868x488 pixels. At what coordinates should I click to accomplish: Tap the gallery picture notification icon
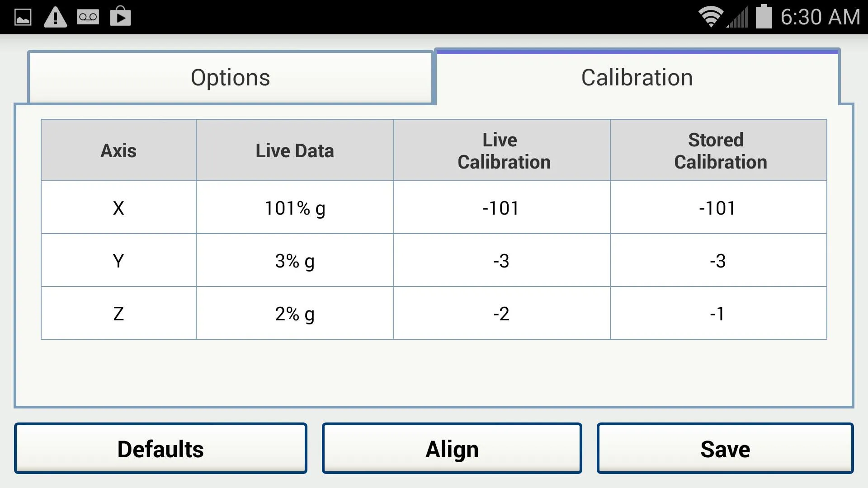tap(23, 17)
